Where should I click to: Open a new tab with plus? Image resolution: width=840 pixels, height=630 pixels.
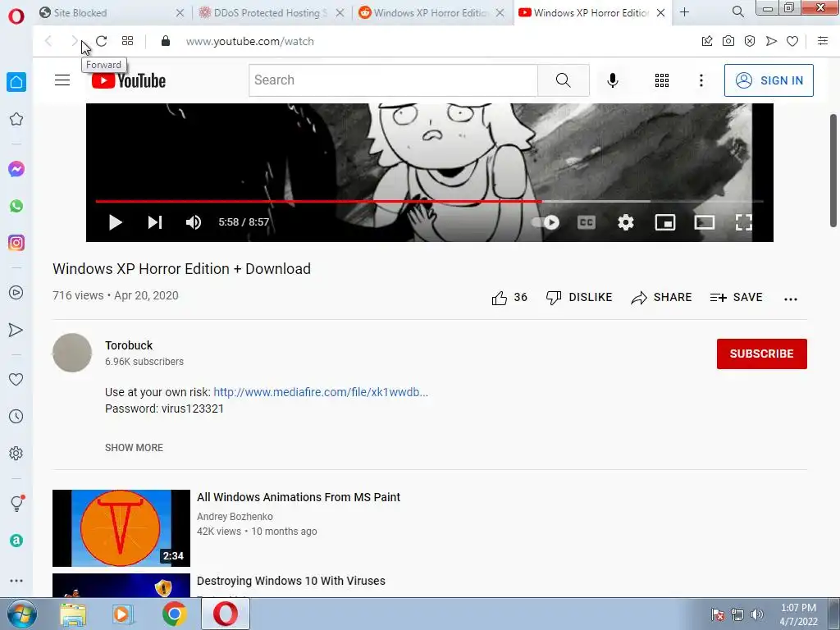coord(684,11)
